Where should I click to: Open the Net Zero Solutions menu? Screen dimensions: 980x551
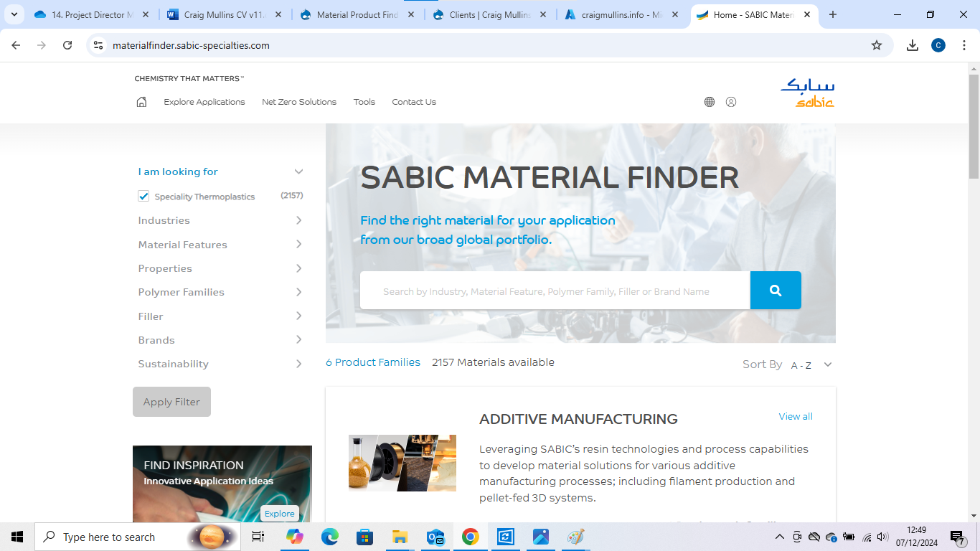pos(299,102)
